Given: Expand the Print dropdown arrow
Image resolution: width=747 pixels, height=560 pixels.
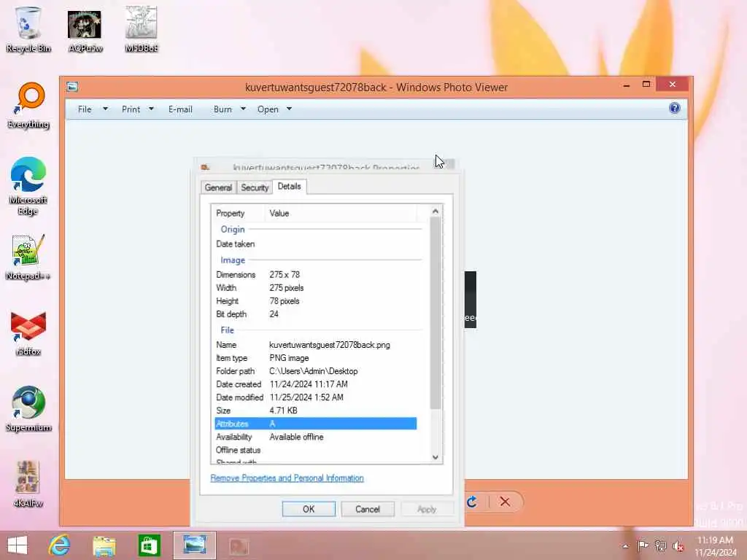Looking at the screenshot, I should click(x=151, y=109).
